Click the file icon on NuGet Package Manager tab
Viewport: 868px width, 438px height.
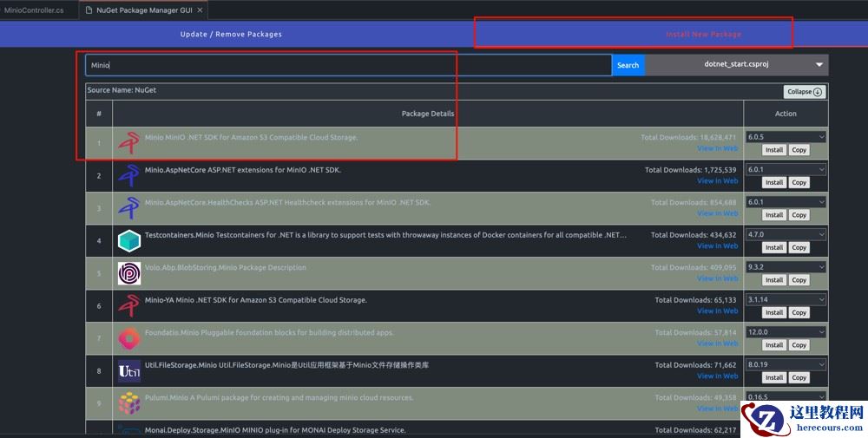[89, 10]
